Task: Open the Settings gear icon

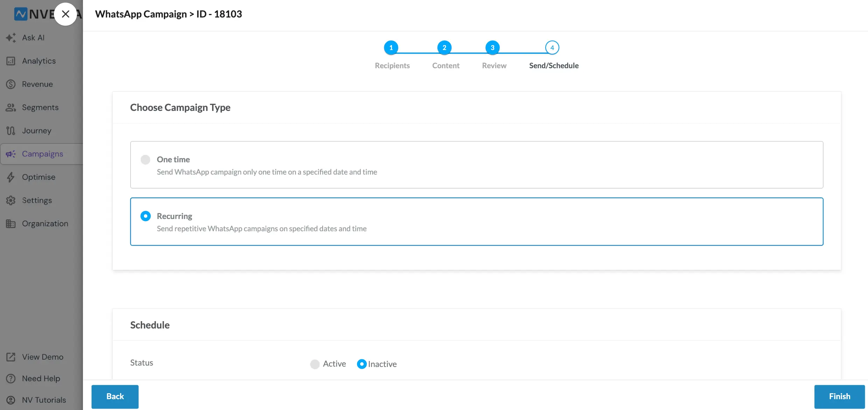Action: click(x=11, y=200)
